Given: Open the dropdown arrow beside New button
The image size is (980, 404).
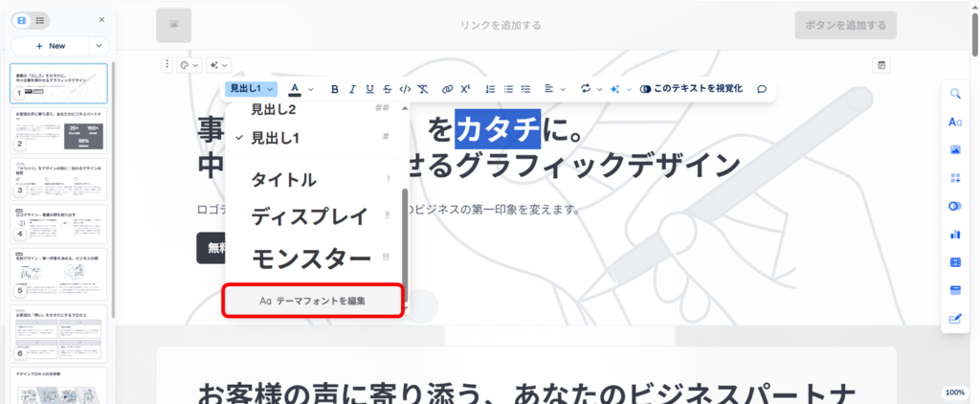Looking at the screenshot, I should [100, 45].
